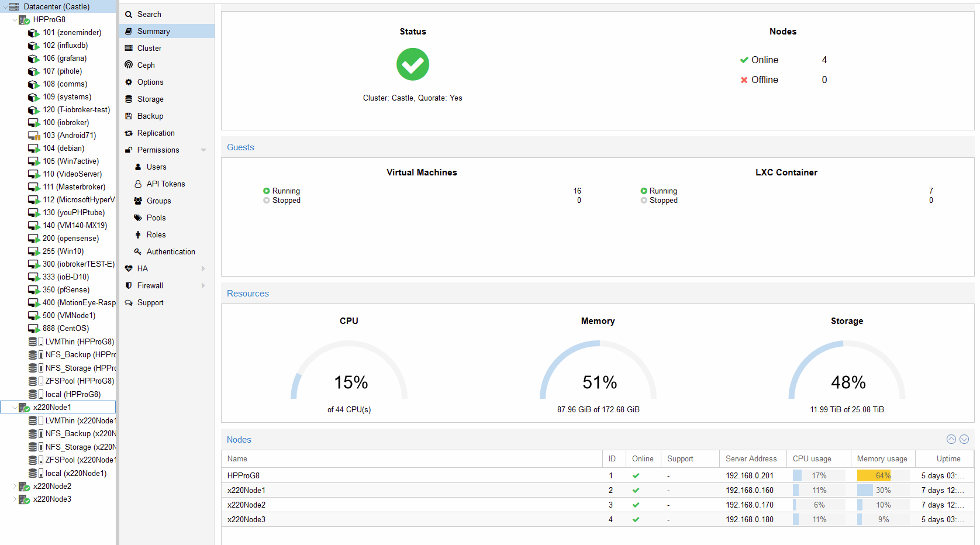
Task: Switch to the Cluster view
Action: tap(148, 48)
